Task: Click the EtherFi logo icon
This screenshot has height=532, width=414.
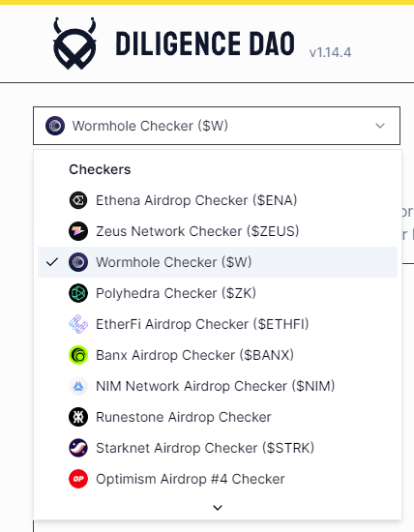Action: [78, 324]
